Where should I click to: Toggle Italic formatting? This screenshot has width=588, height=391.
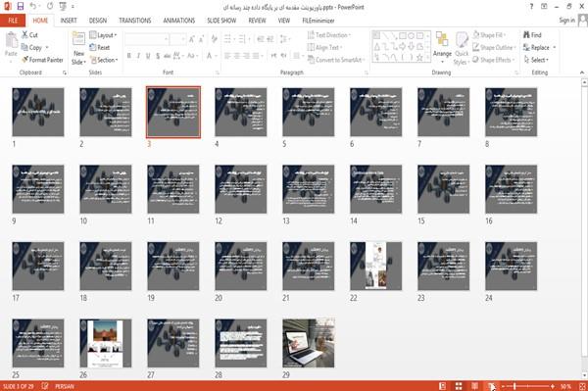click(x=138, y=56)
